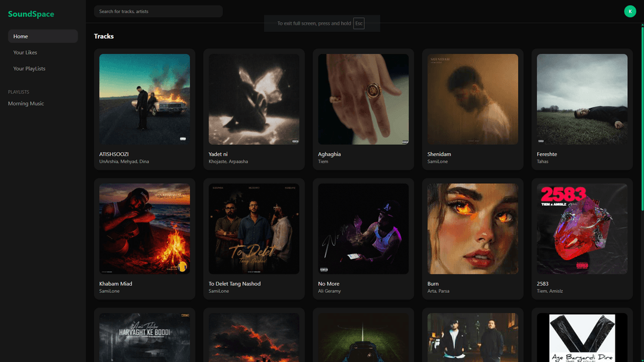Screen dimensions: 644x362
Task: Select the Shenidam cover image
Action: [473, 99]
